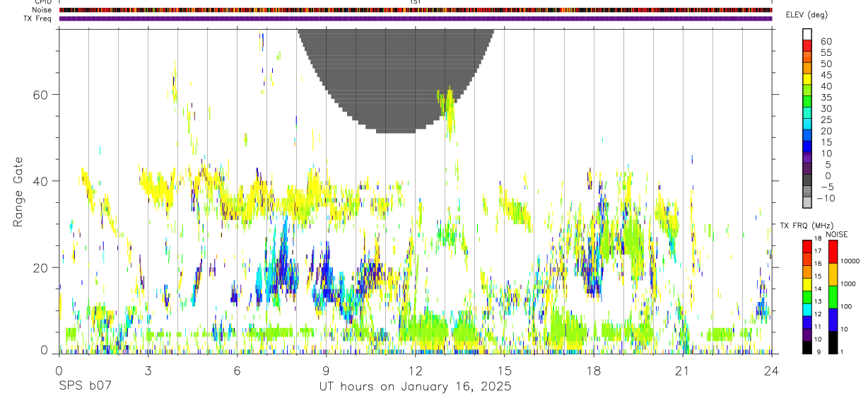Click the x-axis hour tick label "9"
868x401 pixels.
(x=326, y=371)
